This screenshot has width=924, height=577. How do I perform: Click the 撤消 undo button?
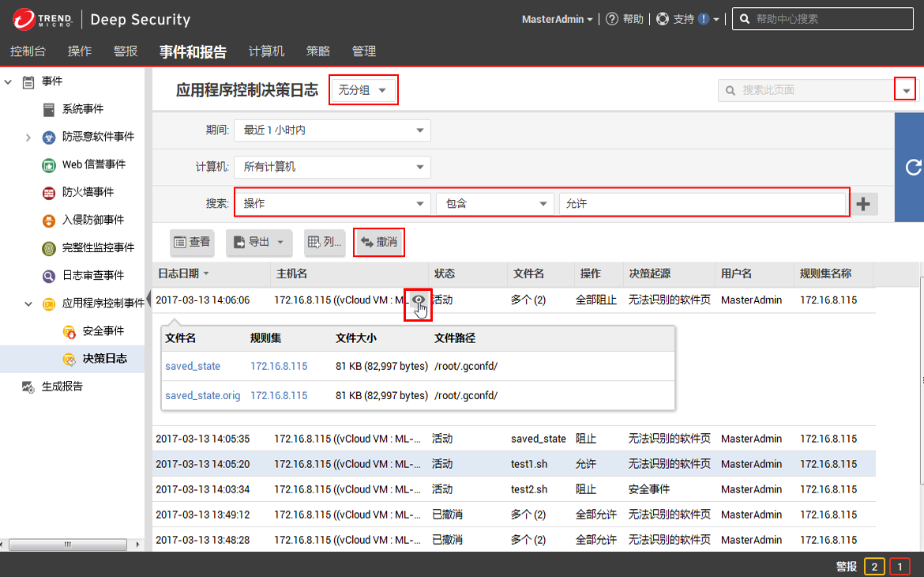[x=379, y=242]
